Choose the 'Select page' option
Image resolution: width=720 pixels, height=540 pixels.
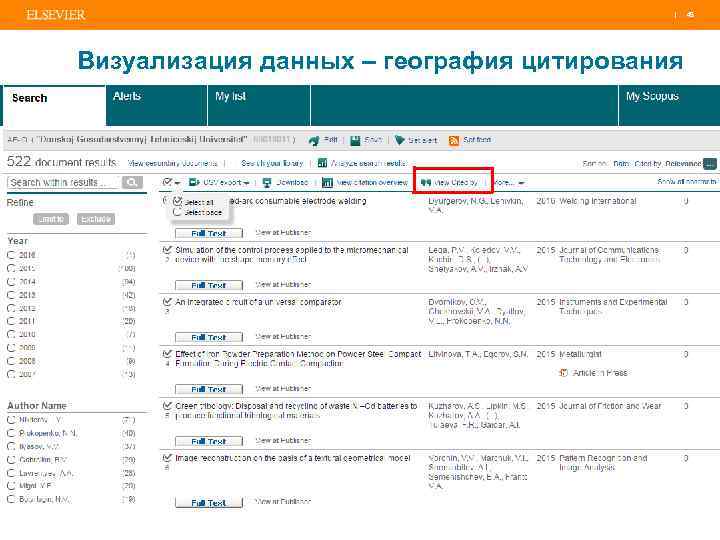177,212
